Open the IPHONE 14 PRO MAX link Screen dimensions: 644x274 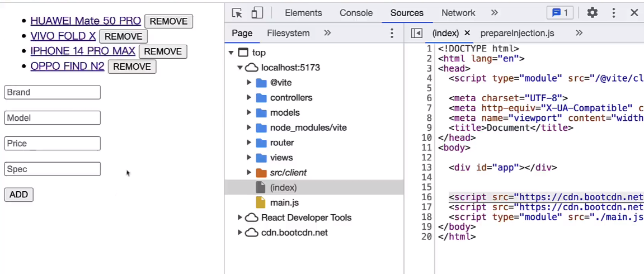pos(83,51)
